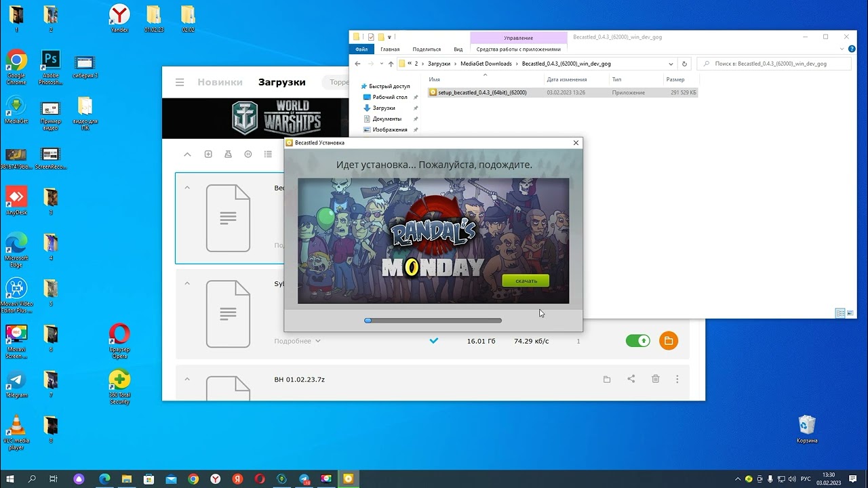Click Загрузки in address path
Image resolution: width=868 pixels, height=488 pixels.
pos(439,64)
